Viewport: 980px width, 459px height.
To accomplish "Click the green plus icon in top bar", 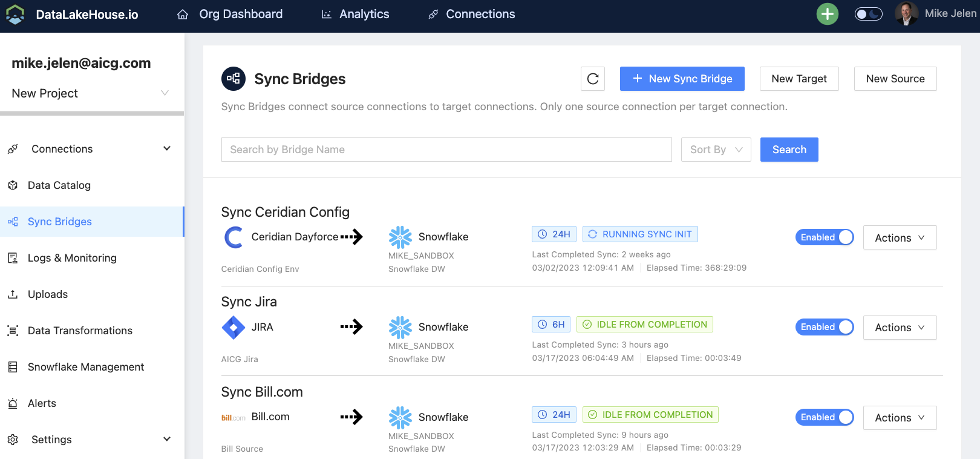I will click(827, 14).
